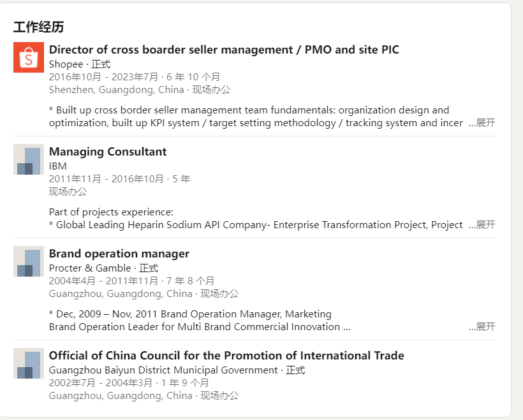Click the IBM placeholder company logo
The width and height of the screenshot is (523, 420).
click(x=29, y=159)
